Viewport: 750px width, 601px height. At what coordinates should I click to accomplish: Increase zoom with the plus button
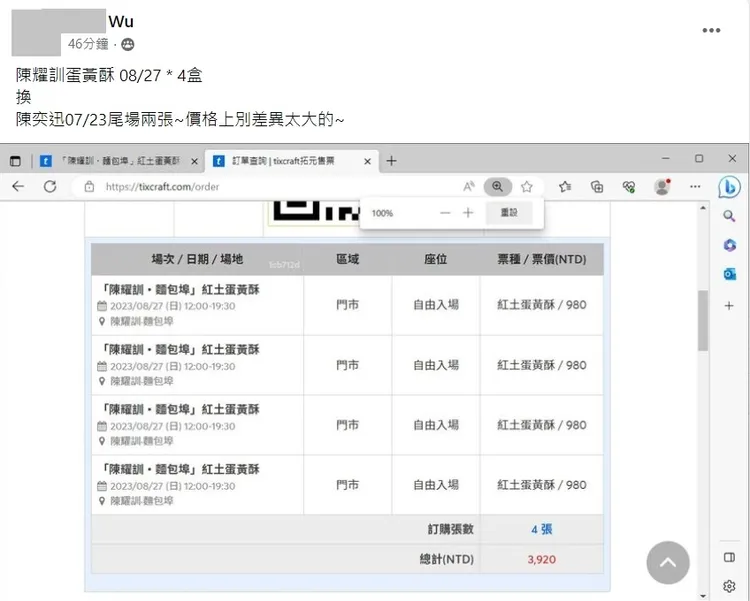pyautogui.click(x=468, y=213)
